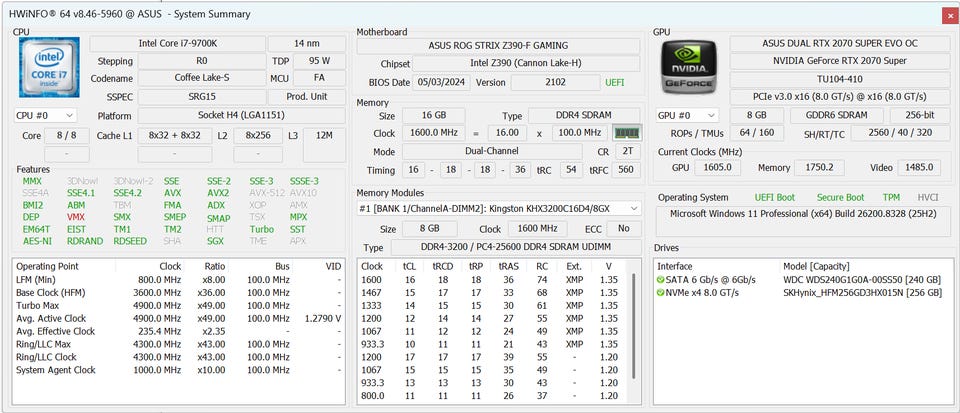This screenshot has width=960, height=413.
Task: Click the 14 nm process value
Action: point(307,43)
